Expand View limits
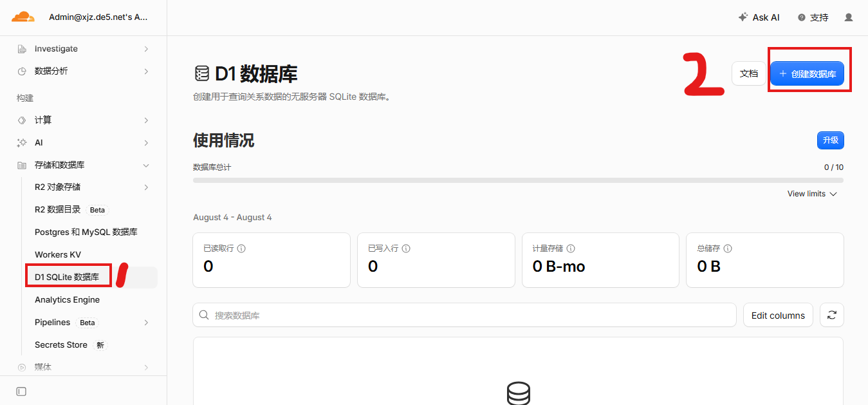This screenshot has height=405, width=868. pyautogui.click(x=812, y=194)
